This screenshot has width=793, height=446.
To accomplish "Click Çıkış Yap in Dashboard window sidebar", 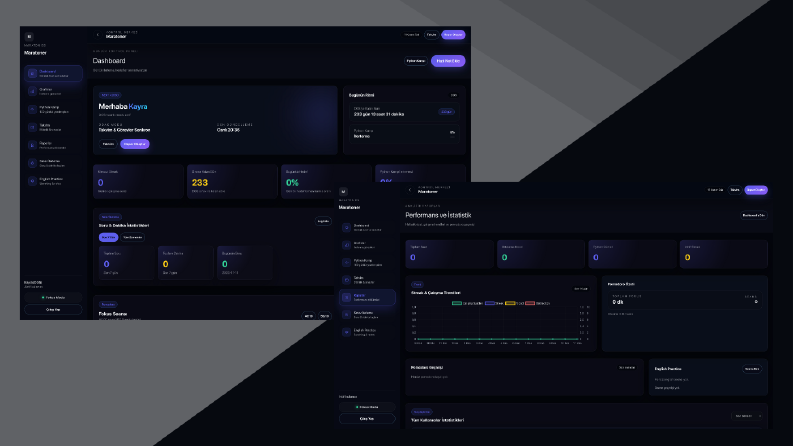I will click(x=53, y=309).
